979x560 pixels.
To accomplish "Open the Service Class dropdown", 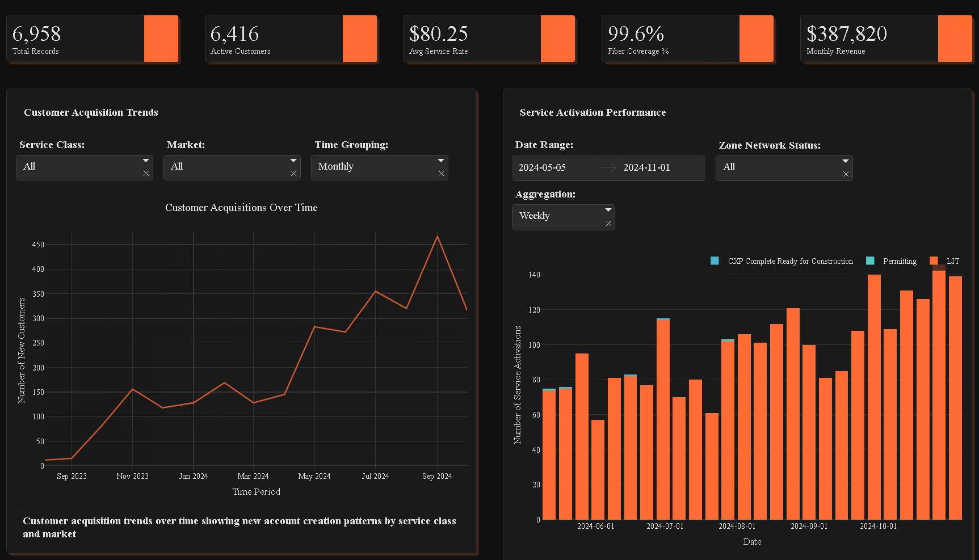I will click(x=146, y=161).
